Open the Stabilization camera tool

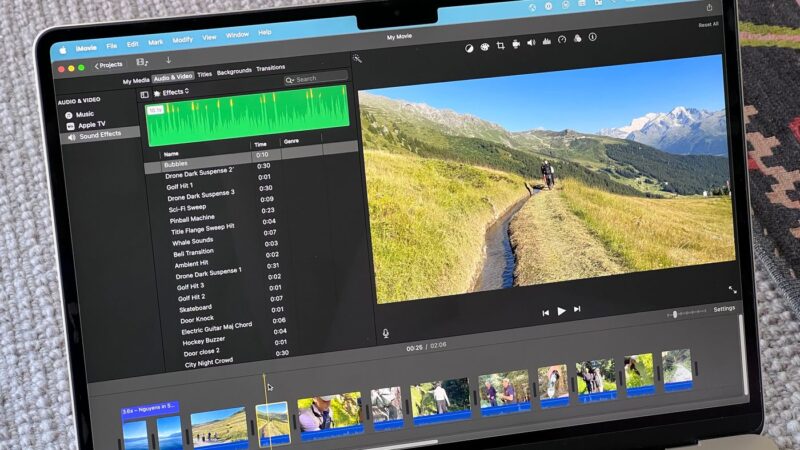click(516, 44)
